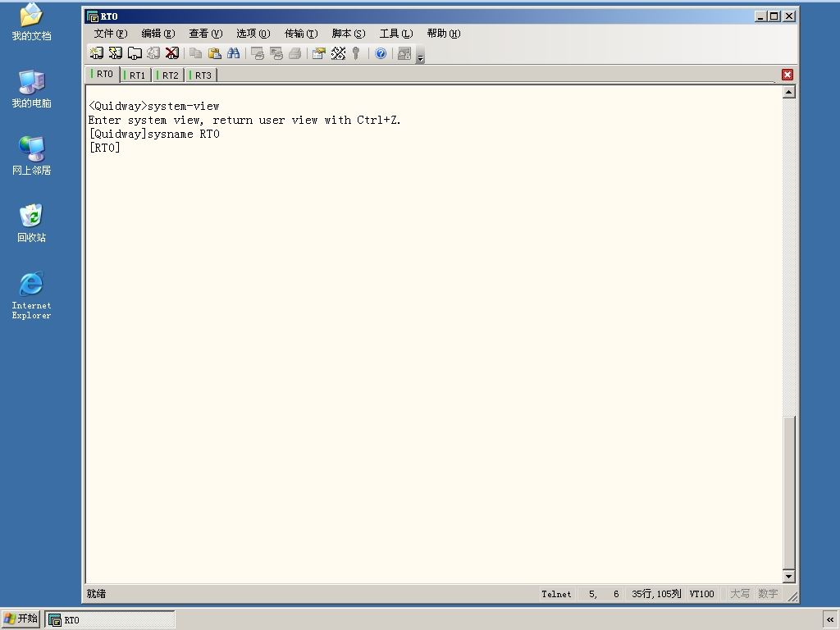Select the 回收站 recycle bin icon

point(31,223)
